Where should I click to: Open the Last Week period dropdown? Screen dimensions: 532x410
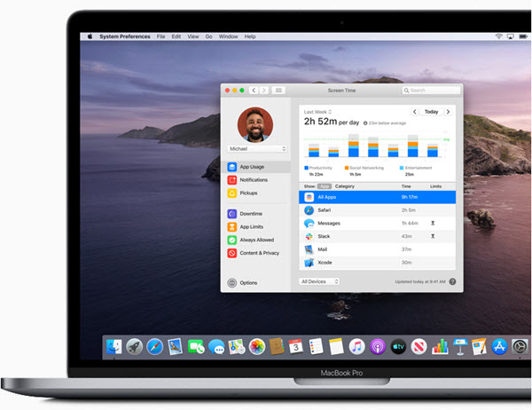(317, 112)
